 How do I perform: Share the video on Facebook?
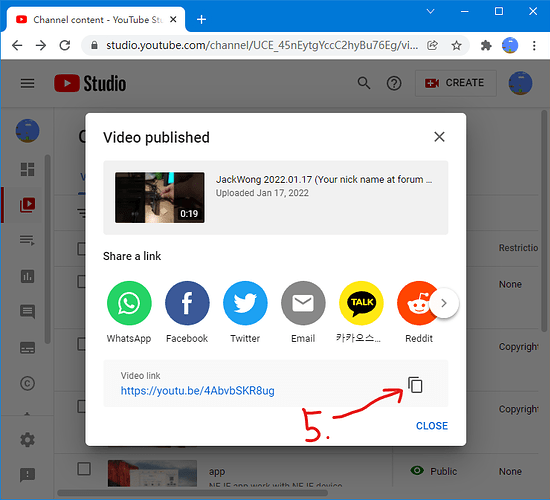pyautogui.click(x=187, y=303)
